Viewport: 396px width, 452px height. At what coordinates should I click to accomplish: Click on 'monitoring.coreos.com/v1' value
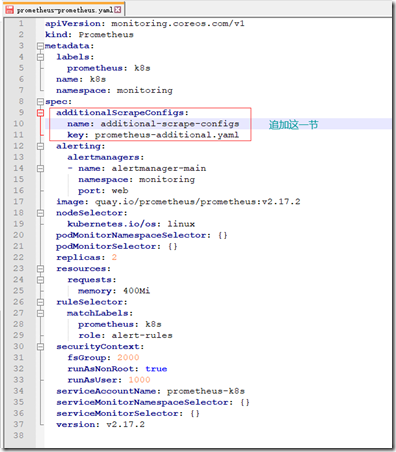coord(178,24)
